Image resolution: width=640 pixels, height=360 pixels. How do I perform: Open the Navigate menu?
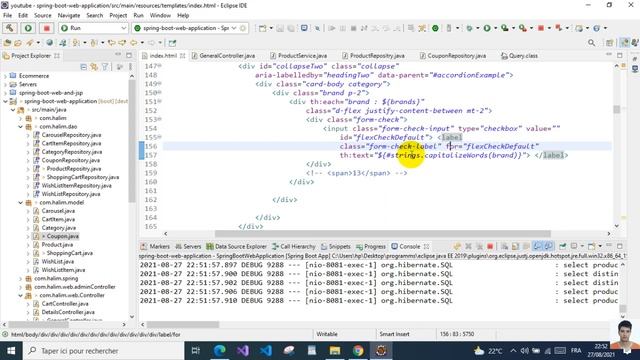69,15
